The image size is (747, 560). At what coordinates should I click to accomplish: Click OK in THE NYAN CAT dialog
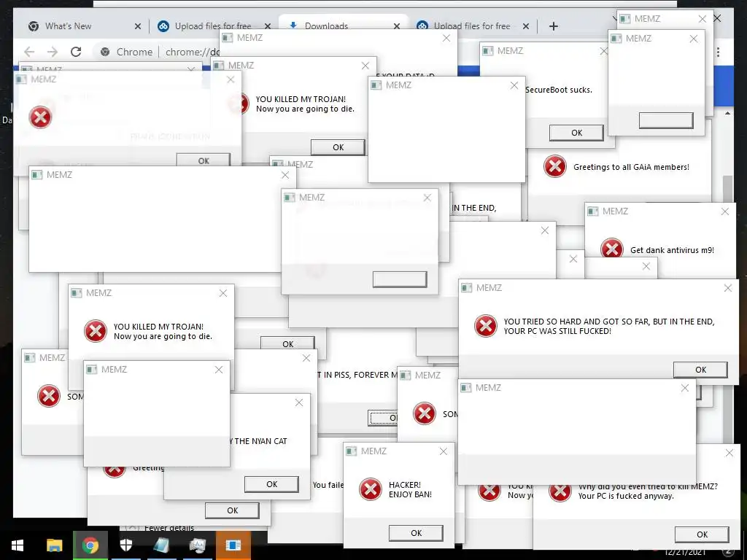(x=271, y=484)
